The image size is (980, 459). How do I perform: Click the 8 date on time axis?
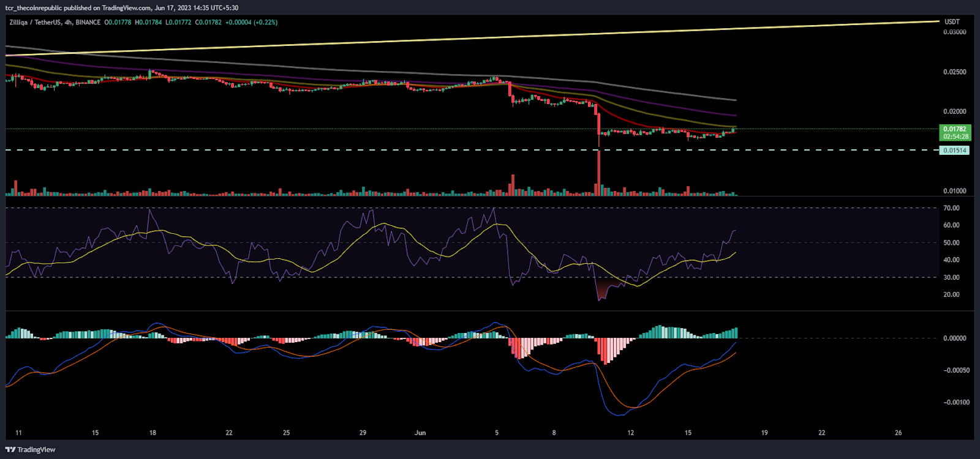554,433
